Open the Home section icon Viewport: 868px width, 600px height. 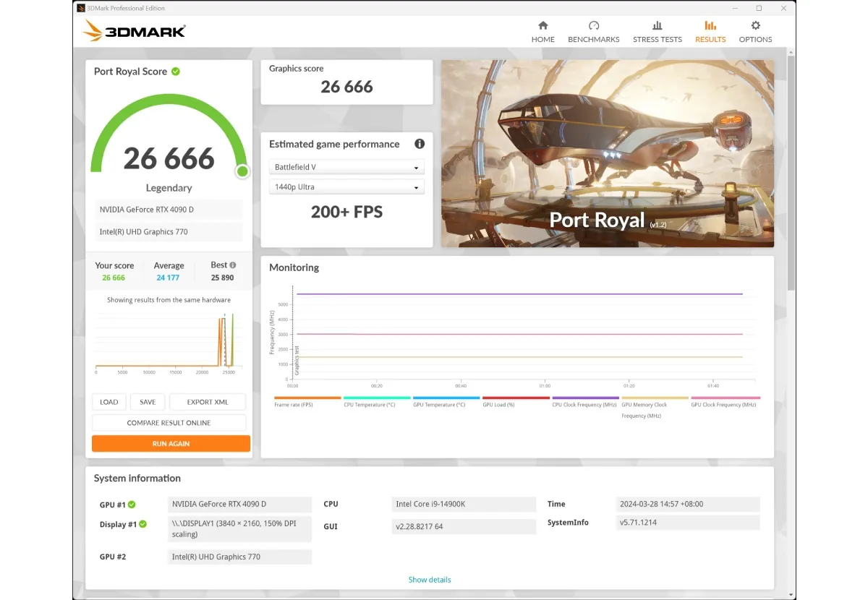543,25
